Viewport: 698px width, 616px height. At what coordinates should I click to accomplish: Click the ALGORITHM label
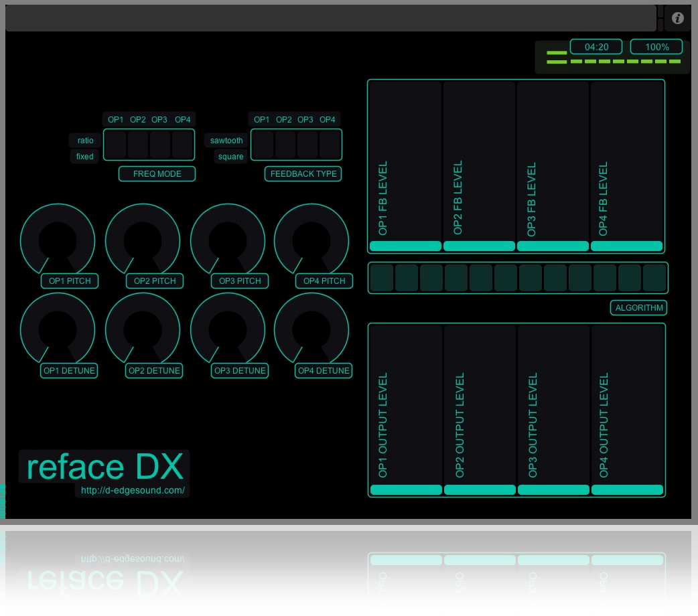coord(638,307)
